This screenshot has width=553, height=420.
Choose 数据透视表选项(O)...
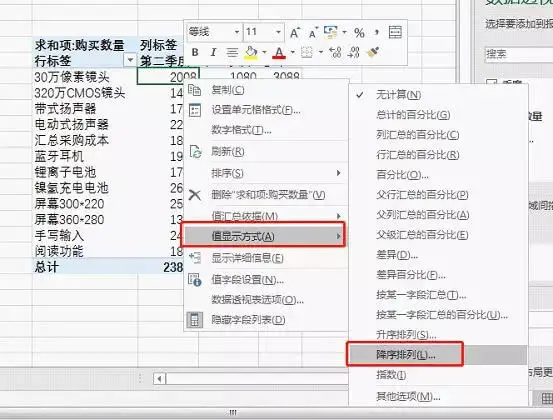[x=266, y=300]
